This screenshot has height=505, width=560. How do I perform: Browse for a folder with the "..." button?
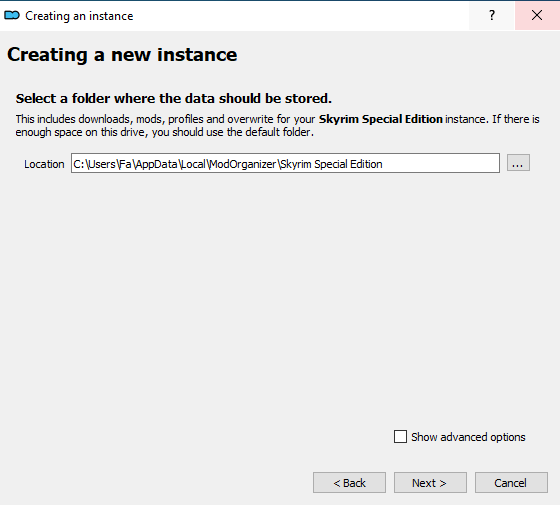pyautogui.click(x=518, y=163)
